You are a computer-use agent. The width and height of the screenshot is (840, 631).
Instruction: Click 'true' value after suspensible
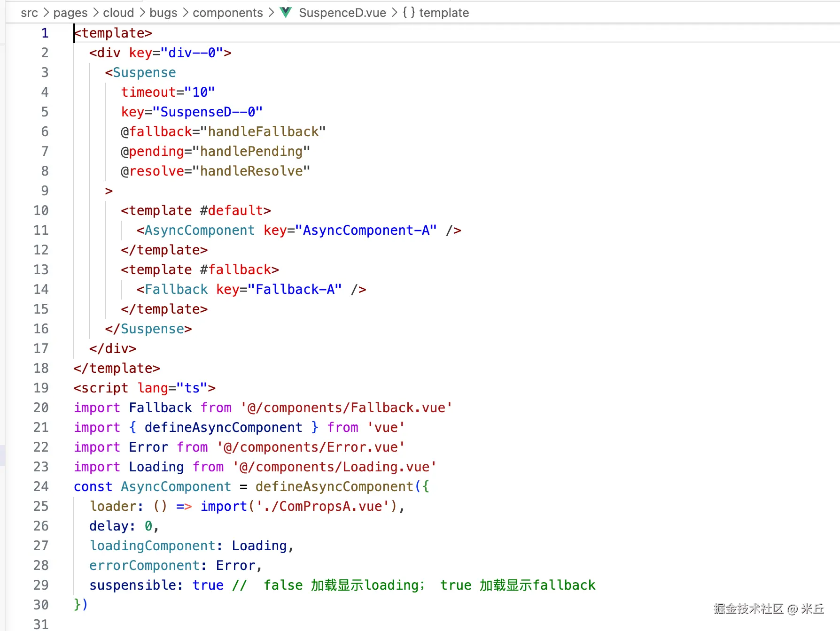coord(208,585)
